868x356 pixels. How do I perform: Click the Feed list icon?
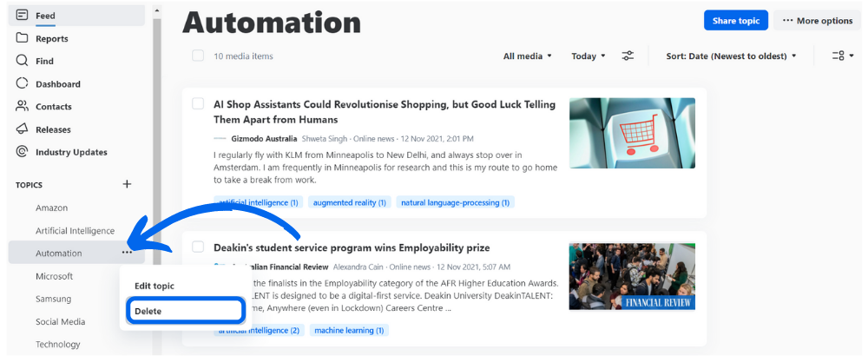(x=22, y=15)
